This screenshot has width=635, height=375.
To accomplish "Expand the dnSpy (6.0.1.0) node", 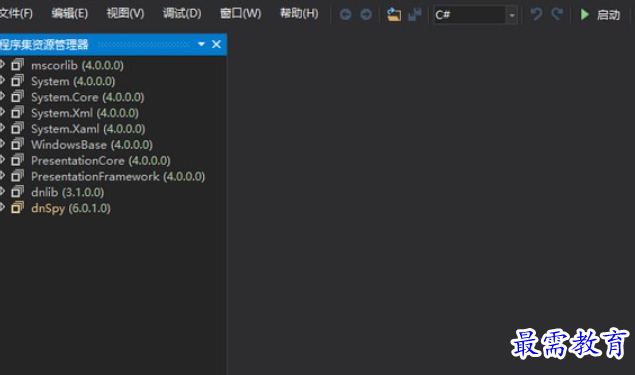I will click(x=2, y=207).
